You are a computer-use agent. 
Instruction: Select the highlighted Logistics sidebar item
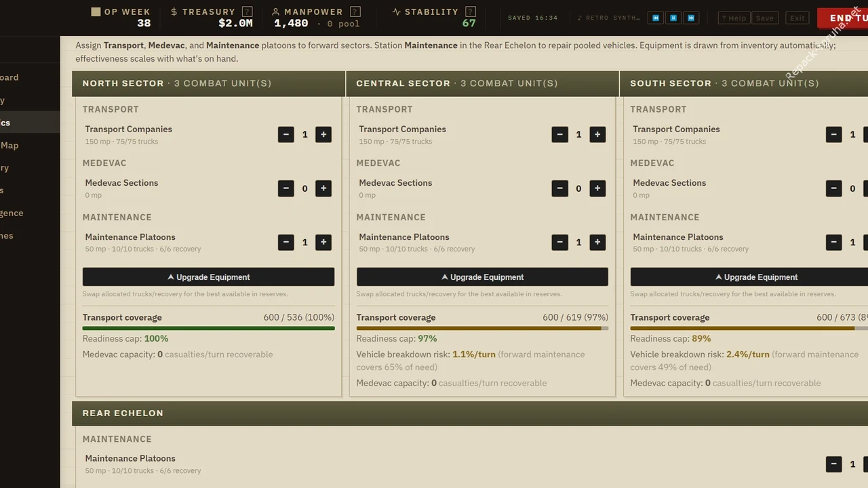click(30, 123)
